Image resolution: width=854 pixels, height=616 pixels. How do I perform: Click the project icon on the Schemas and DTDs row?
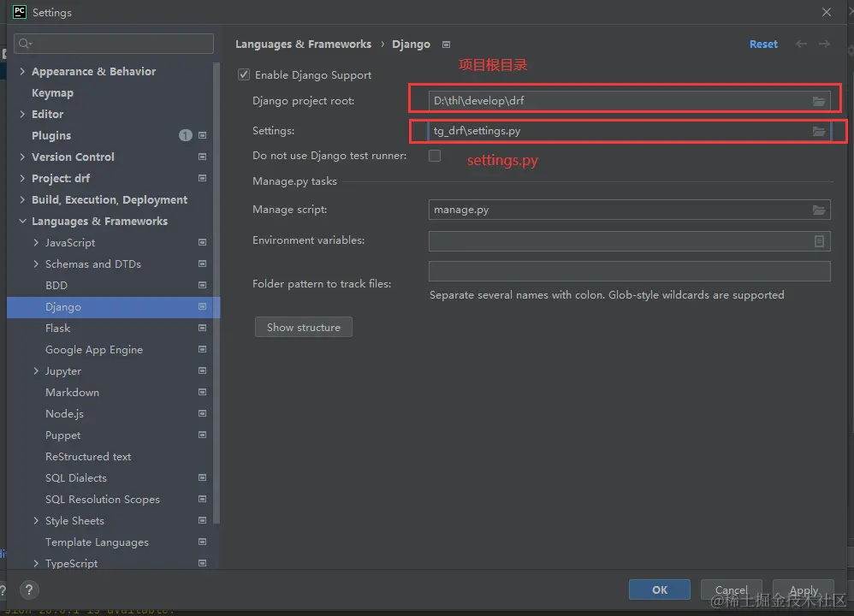pyautogui.click(x=202, y=264)
